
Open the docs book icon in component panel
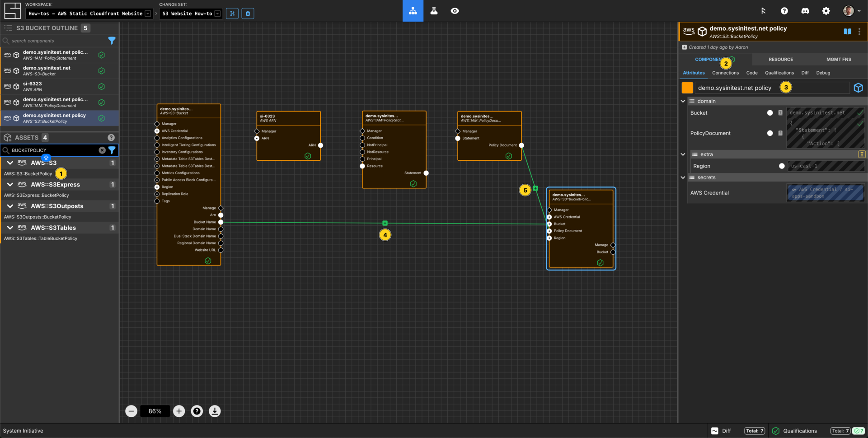pyautogui.click(x=847, y=32)
